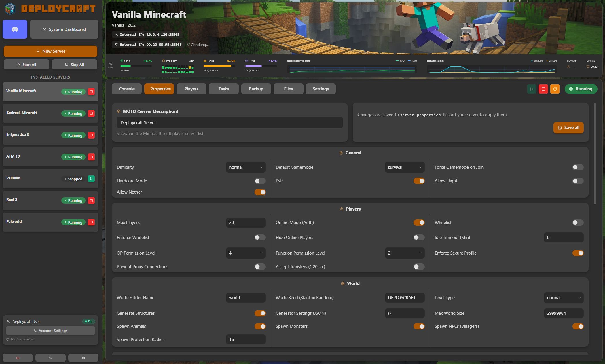605x364 pixels.
Task: Click the Auto refresh icon in stats bar
Action: tap(110, 65)
